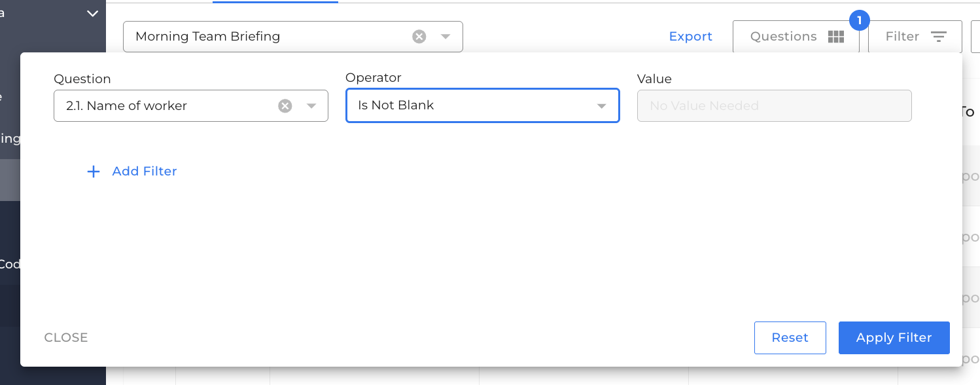
Task: Apply the filter with Apply Filter button
Action: click(894, 338)
